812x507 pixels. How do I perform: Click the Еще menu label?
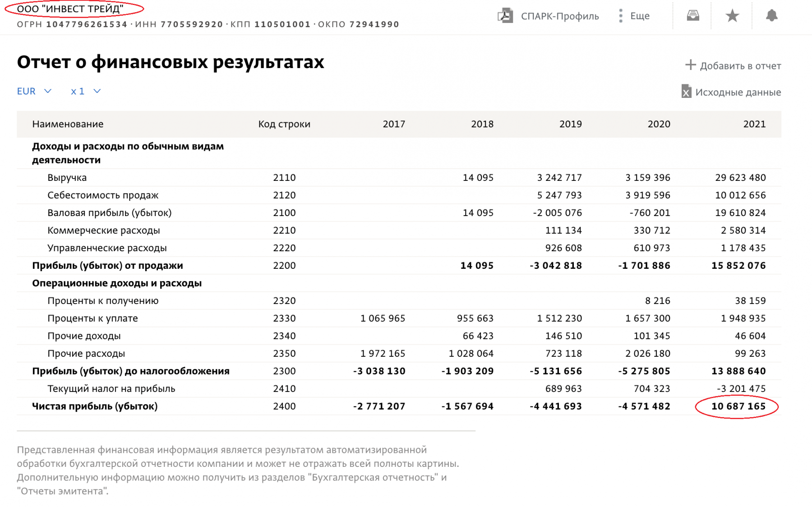(x=640, y=16)
